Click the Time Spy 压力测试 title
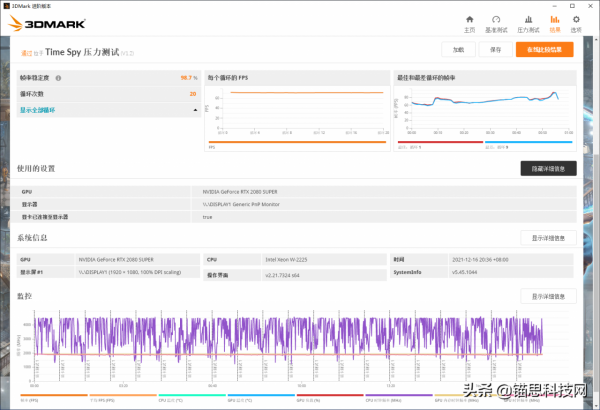 pyautogui.click(x=82, y=52)
